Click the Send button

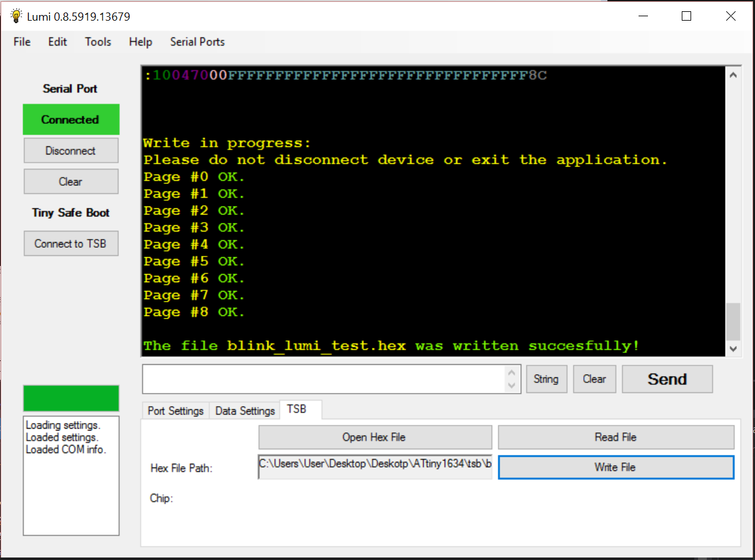(x=667, y=379)
